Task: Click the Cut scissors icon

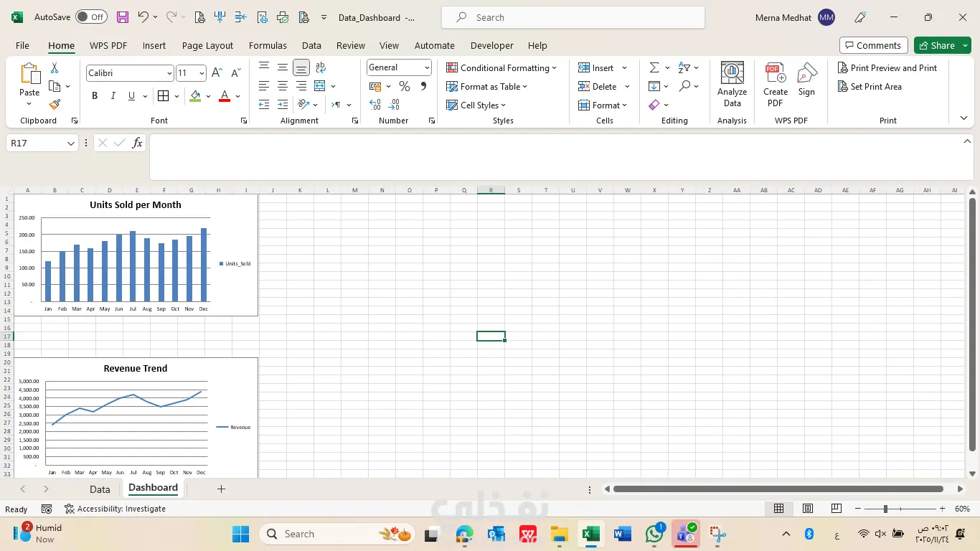Action: pos(55,68)
